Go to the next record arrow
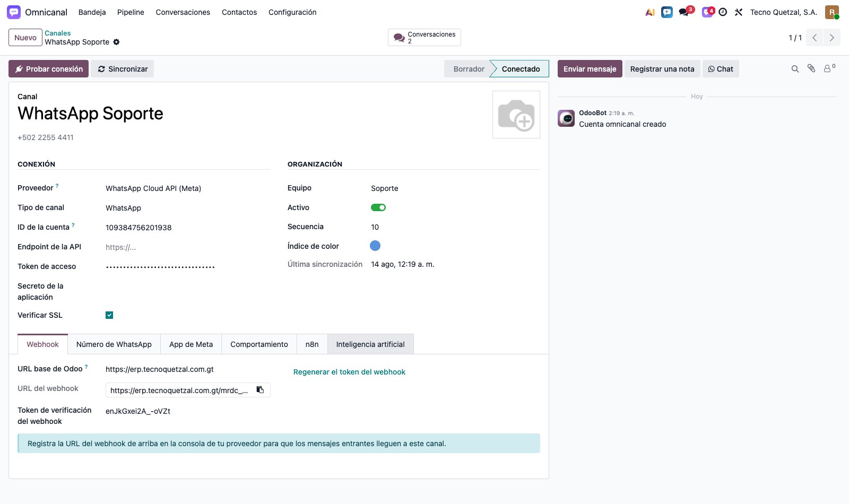Screen dimensions: 849x504 tap(831, 38)
